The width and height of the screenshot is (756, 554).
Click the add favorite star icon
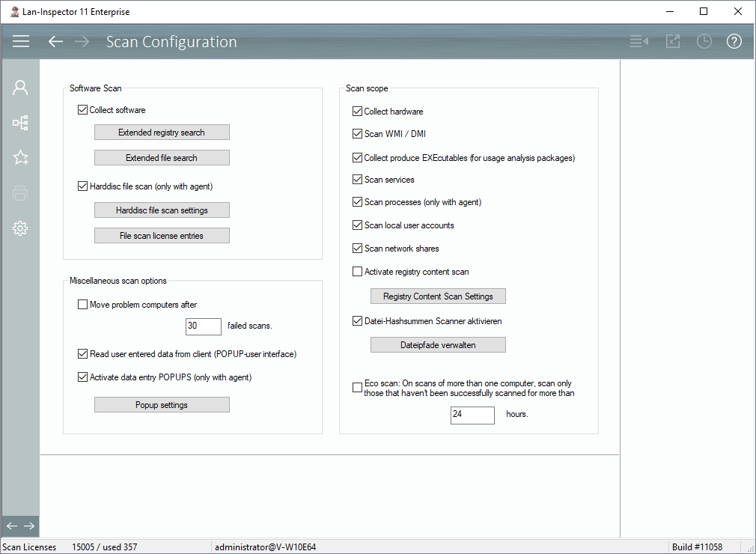pyautogui.click(x=20, y=157)
